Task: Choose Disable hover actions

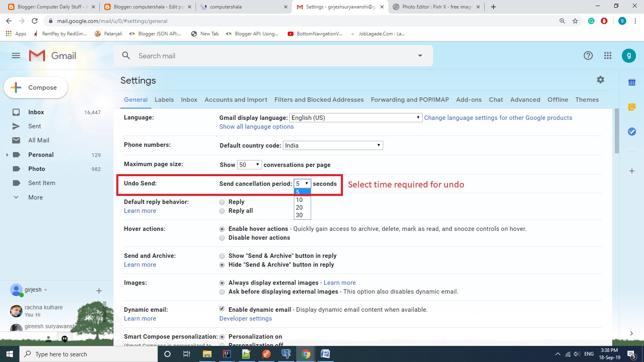Action: [222, 238]
